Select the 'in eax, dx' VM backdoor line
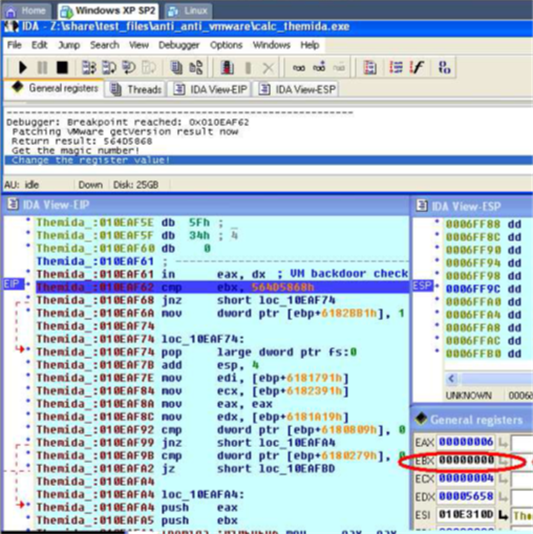 coord(222,274)
